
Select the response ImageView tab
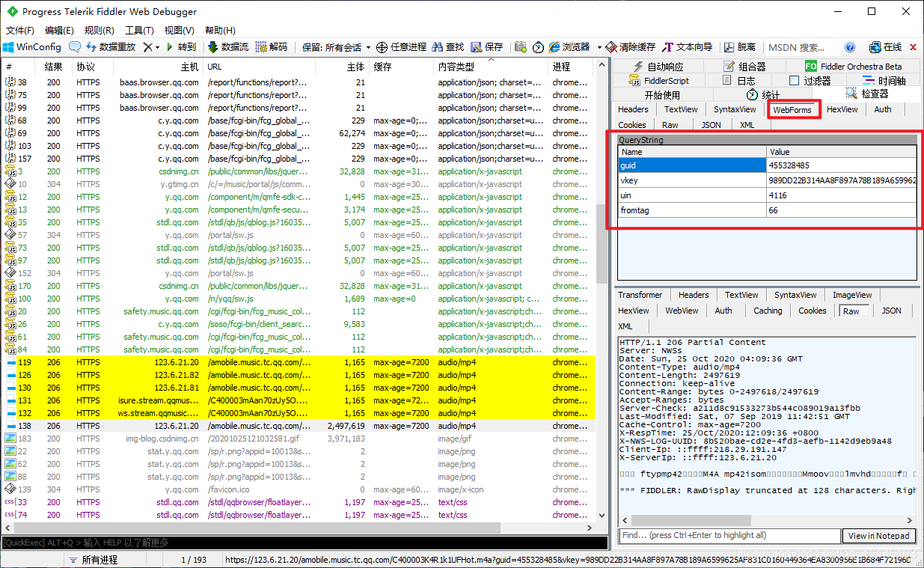(x=852, y=295)
